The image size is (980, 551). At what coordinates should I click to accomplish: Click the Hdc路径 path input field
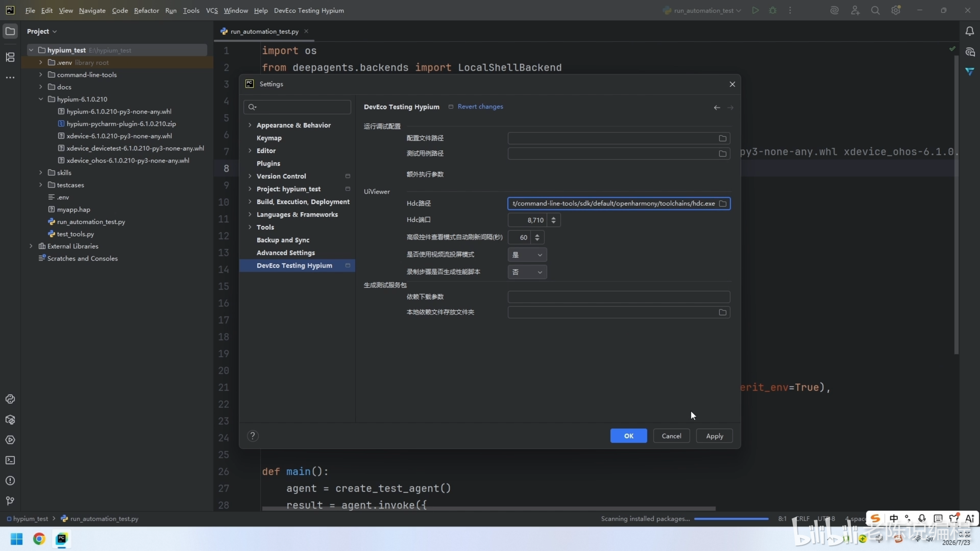tap(613, 204)
